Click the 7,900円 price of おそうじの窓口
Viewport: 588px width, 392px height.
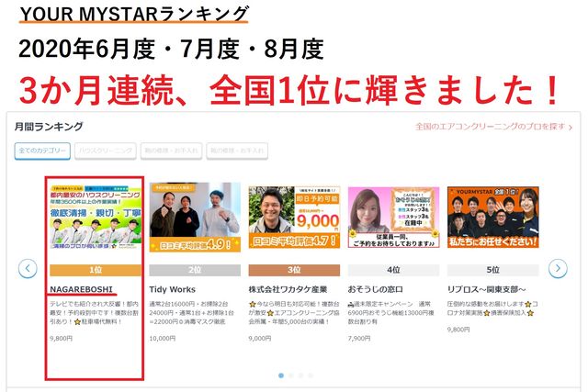click(359, 339)
